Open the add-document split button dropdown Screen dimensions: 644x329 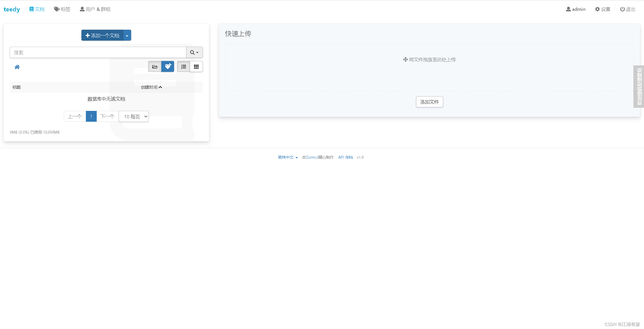[127, 35]
